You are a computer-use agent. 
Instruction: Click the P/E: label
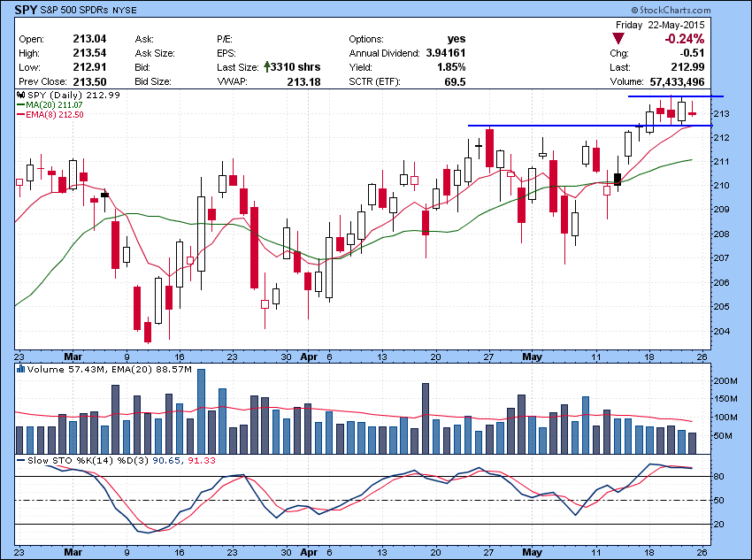click(225, 39)
